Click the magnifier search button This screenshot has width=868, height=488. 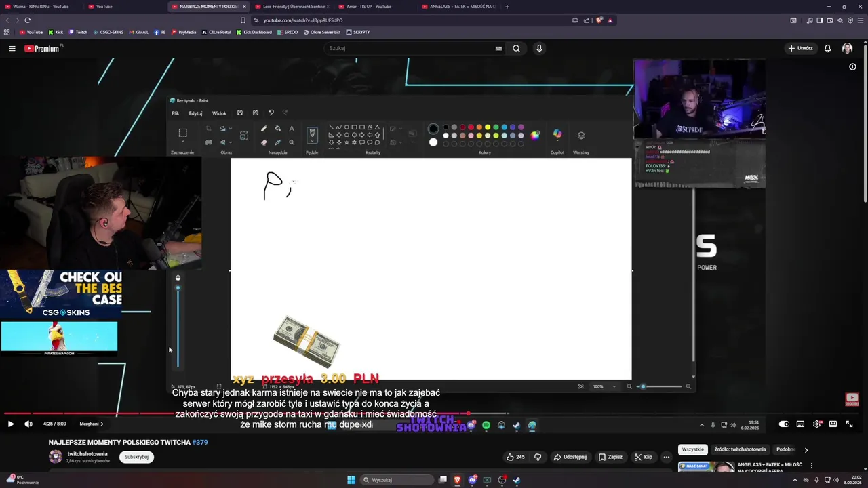point(516,48)
